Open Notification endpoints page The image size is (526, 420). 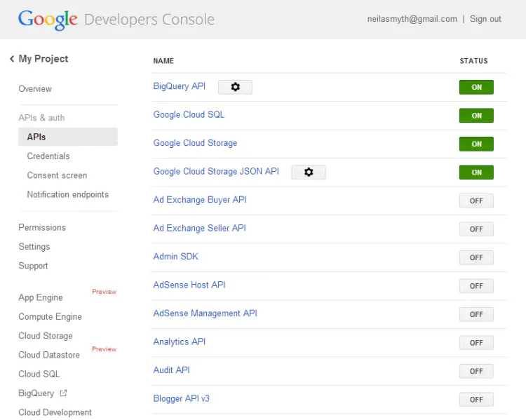68,194
